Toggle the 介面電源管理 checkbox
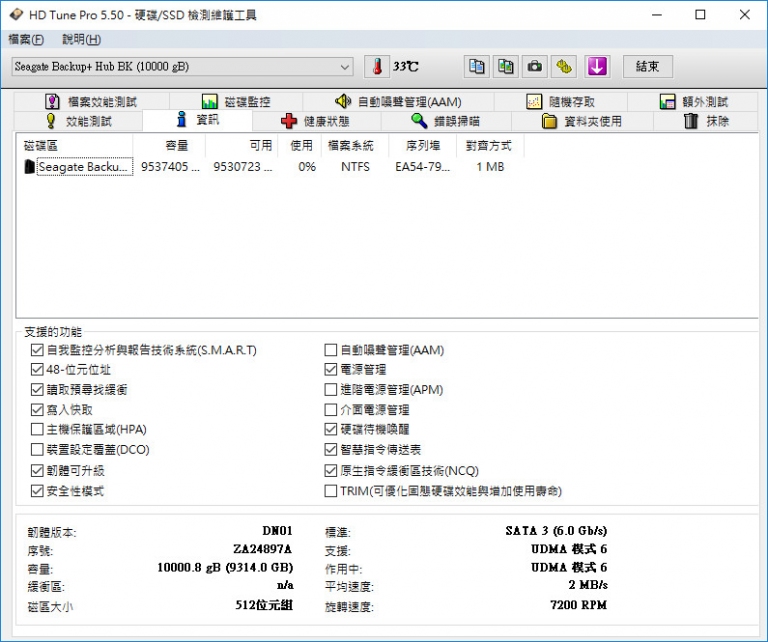The width and height of the screenshot is (768, 642). coord(331,409)
